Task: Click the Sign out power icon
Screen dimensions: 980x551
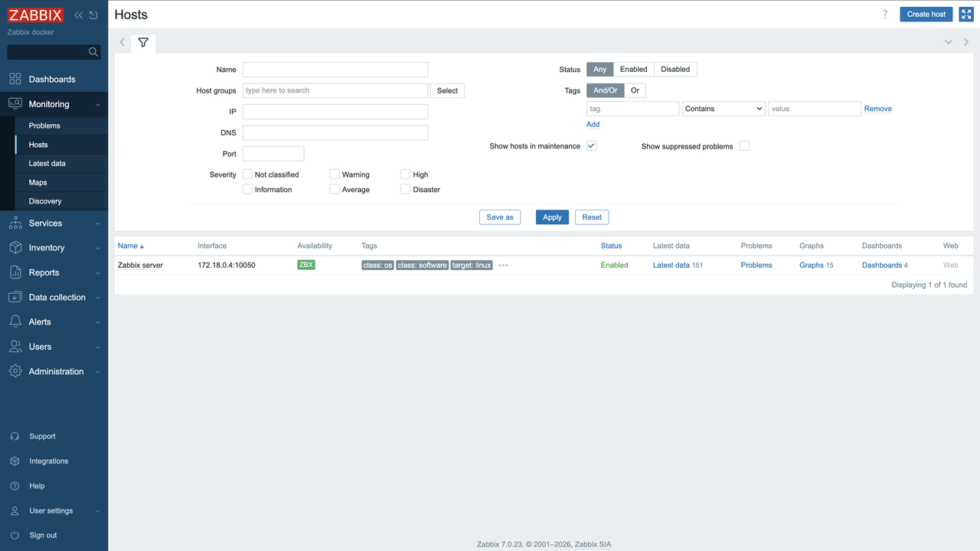Action: tap(16, 535)
